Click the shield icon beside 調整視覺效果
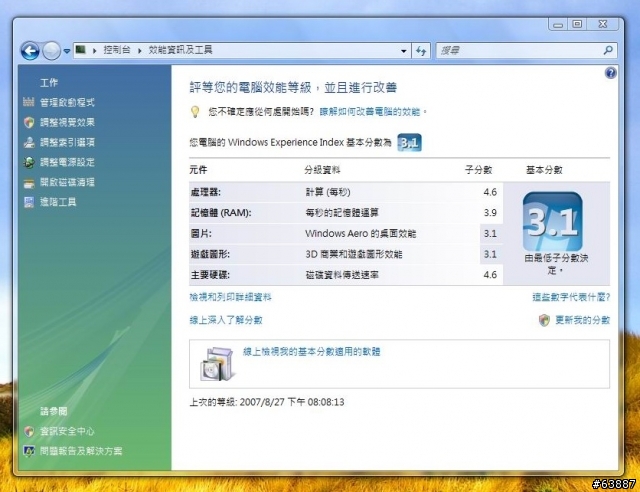 (29, 122)
